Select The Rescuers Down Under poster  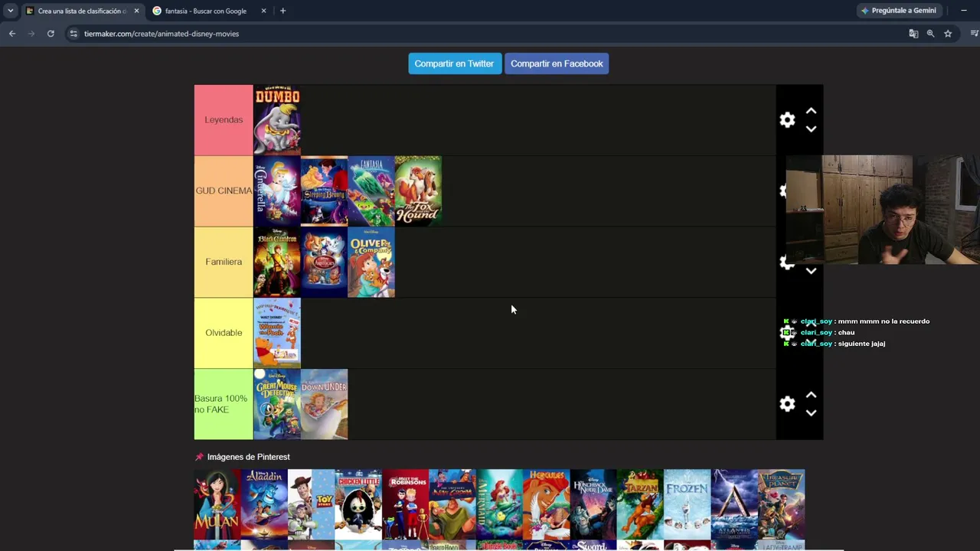coord(324,404)
